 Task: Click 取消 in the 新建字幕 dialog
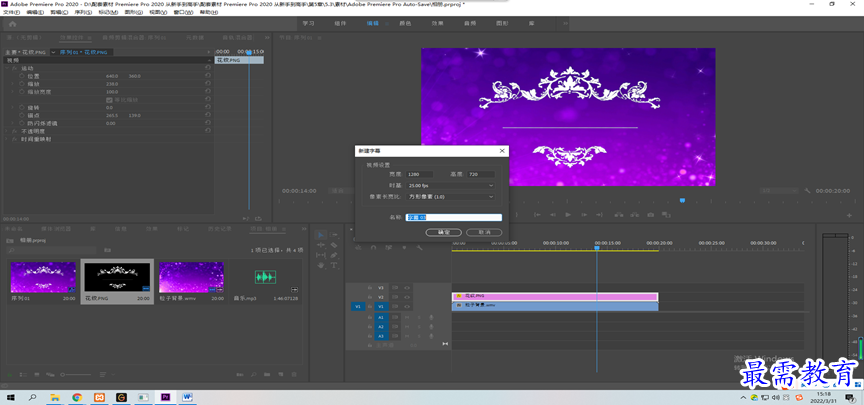click(484, 233)
